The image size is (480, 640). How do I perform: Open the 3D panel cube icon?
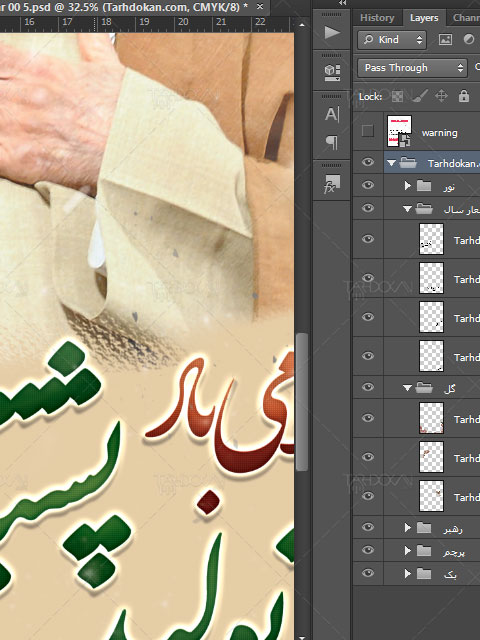(332, 72)
